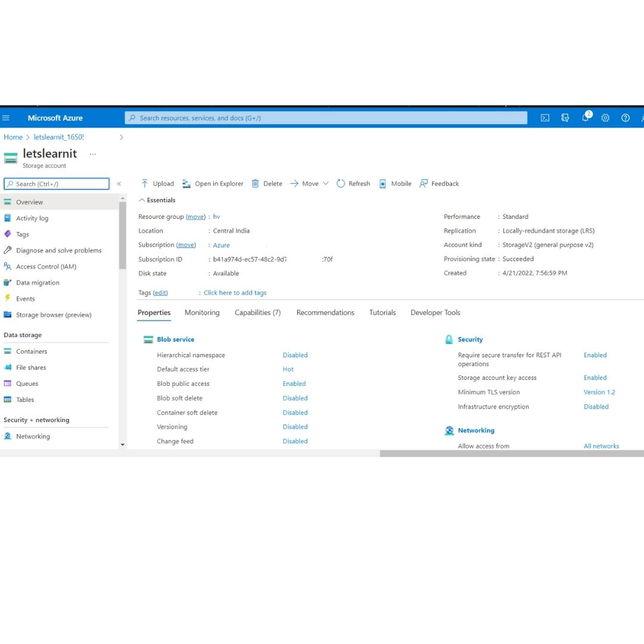This screenshot has width=644, height=644.
Task: Click Blob public access Enabled value
Action: (294, 383)
